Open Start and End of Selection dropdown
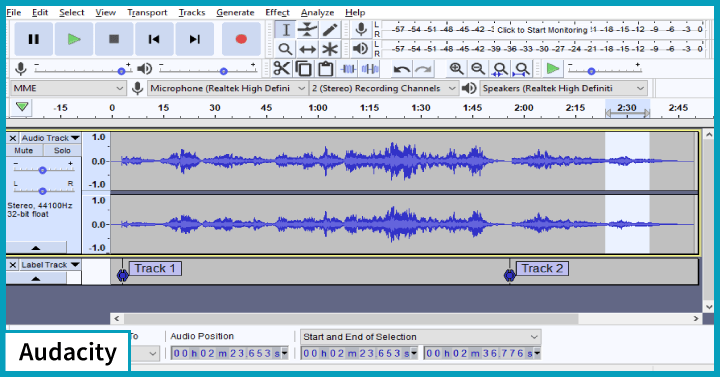The width and height of the screenshot is (720, 377). click(421, 337)
